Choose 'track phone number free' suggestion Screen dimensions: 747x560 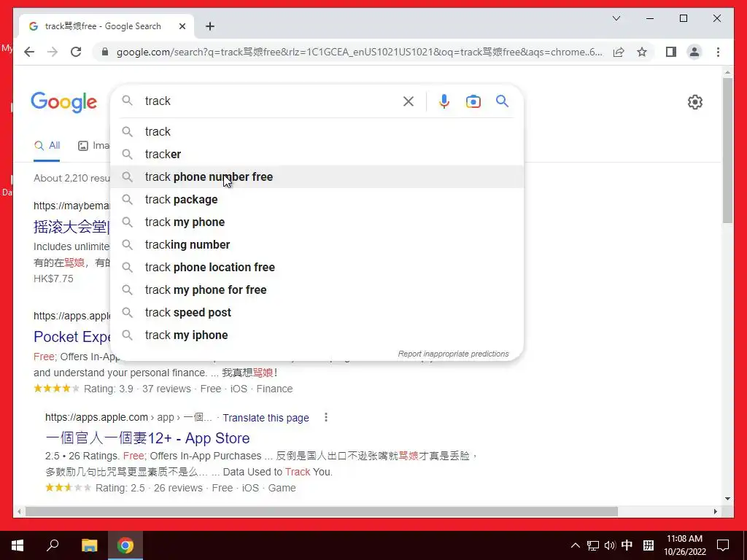click(317, 176)
